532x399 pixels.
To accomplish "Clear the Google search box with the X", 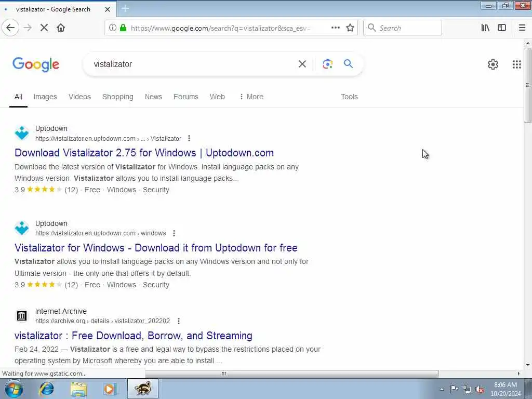I will pos(302,64).
